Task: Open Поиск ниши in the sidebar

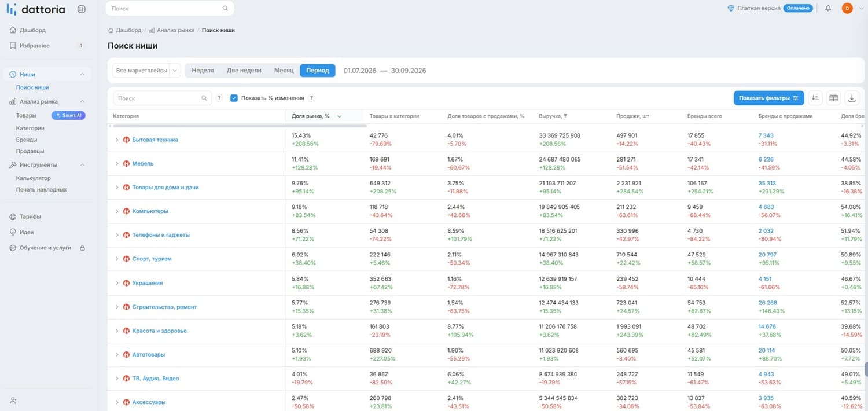Action: (32, 87)
